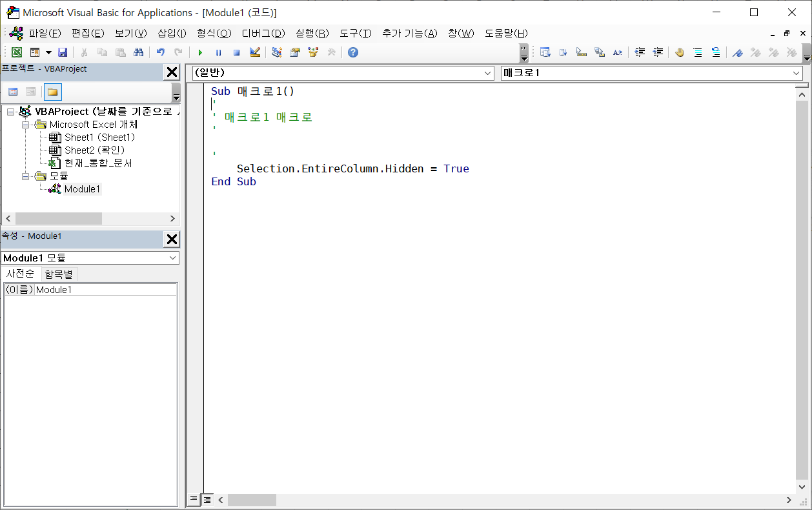The height and width of the screenshot is (510, 812).
Task: Collapse the Microsoft Excel 개체 folder
Action: (25, 125)
